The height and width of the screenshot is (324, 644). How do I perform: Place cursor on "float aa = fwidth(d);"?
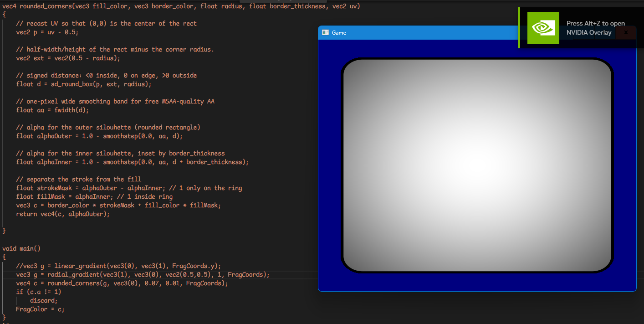coord(52,110)
